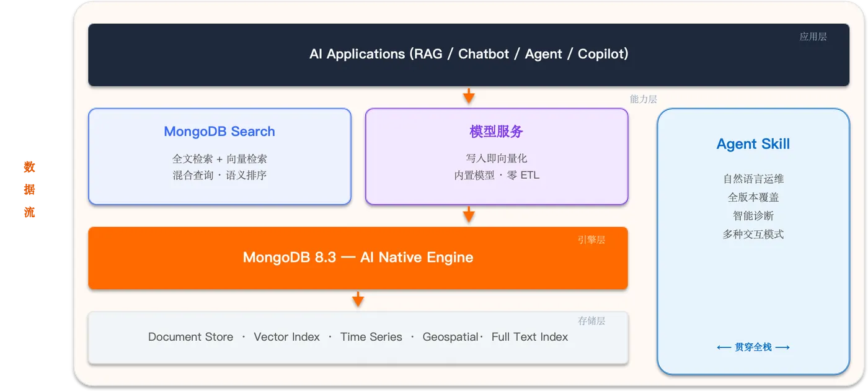Click the Agent Skill heading
868x391 pixels.
pyautogui.click(x=753, y=144)
